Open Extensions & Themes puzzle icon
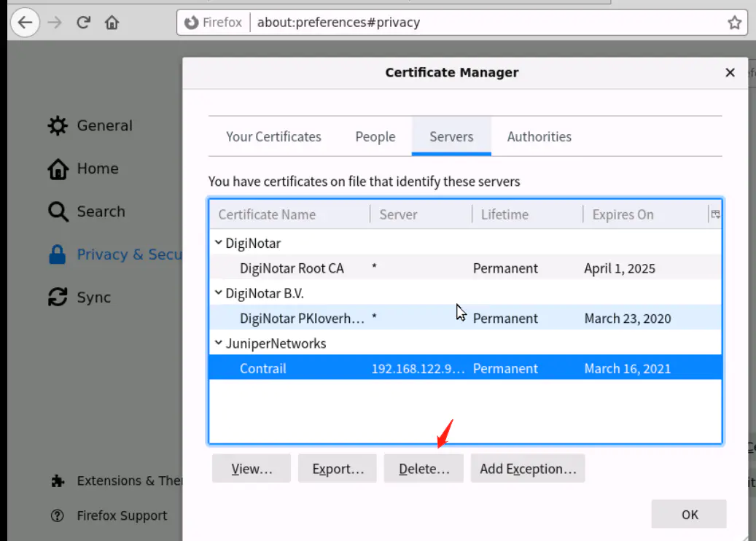Image resolution: width=756 pixels, height=541 pixels. tap(58, 480)
